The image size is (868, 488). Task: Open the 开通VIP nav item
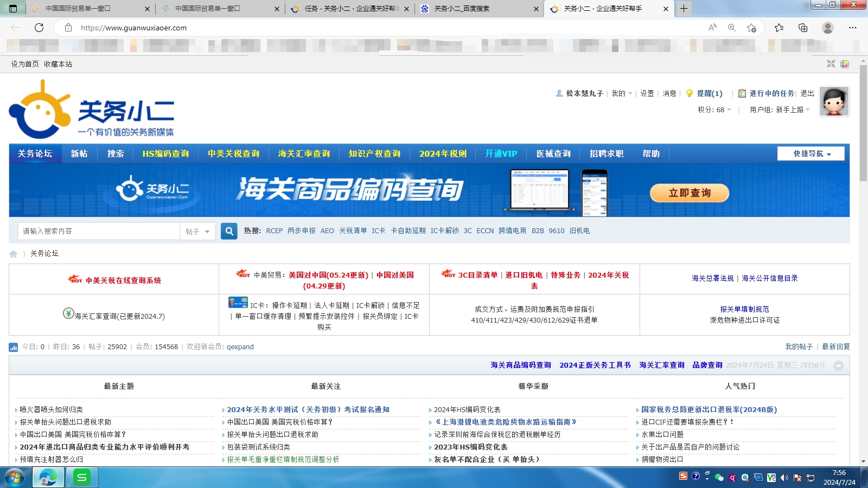coord(501,154)
